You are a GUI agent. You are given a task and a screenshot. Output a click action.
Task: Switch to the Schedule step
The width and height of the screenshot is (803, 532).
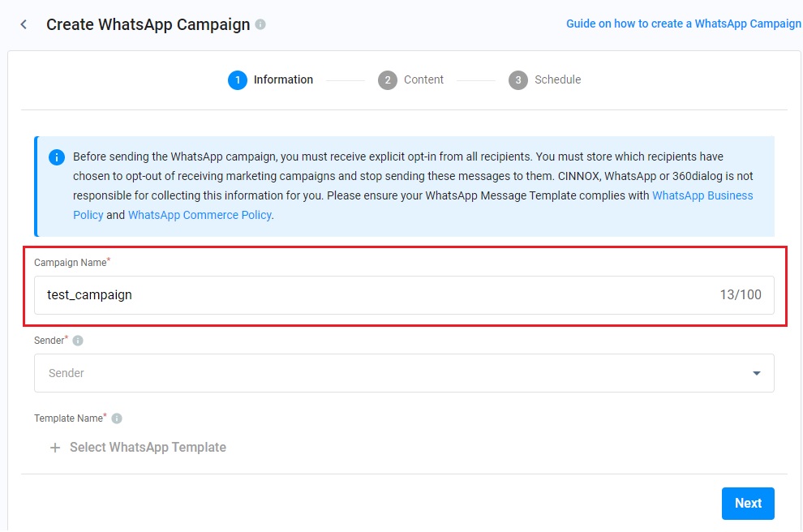(558, 79)
